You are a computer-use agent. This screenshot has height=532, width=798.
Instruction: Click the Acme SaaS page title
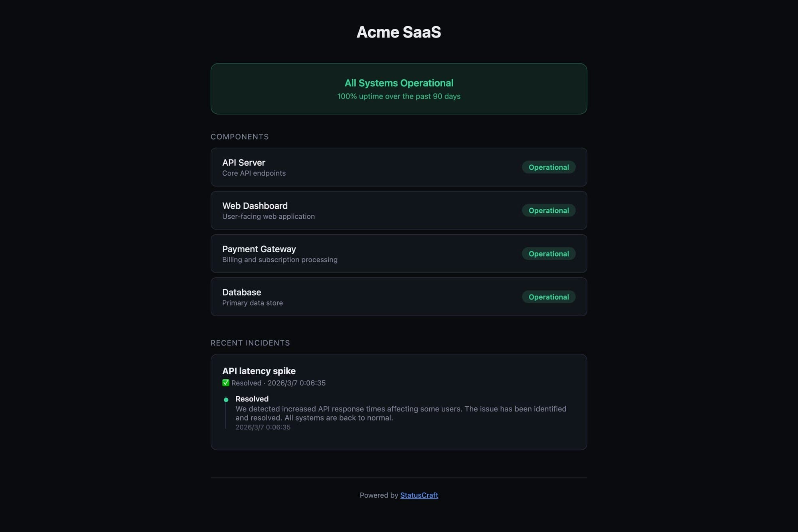coord(399,33)
